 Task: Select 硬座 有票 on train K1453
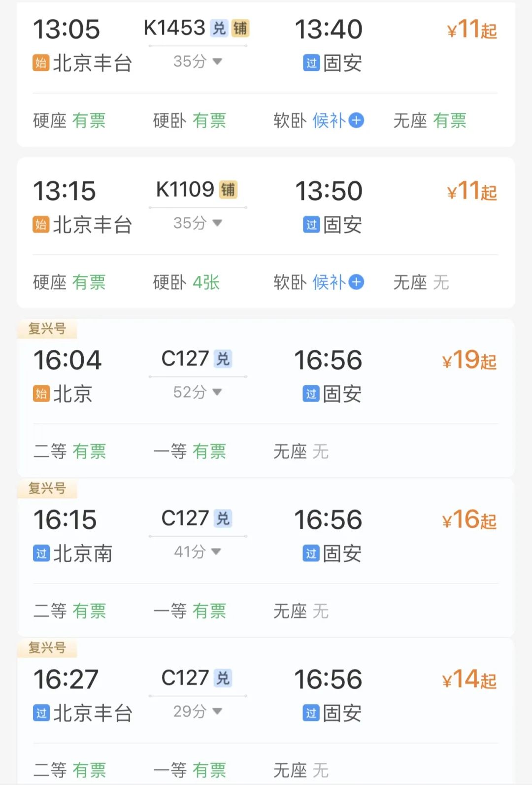69,120
